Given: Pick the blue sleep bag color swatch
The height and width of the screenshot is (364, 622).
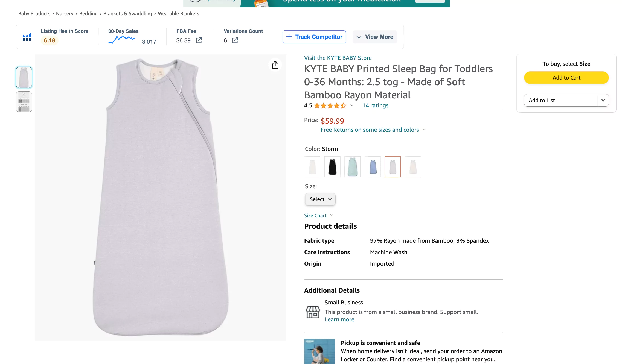Looking at the screenshot, I should 373,167.
